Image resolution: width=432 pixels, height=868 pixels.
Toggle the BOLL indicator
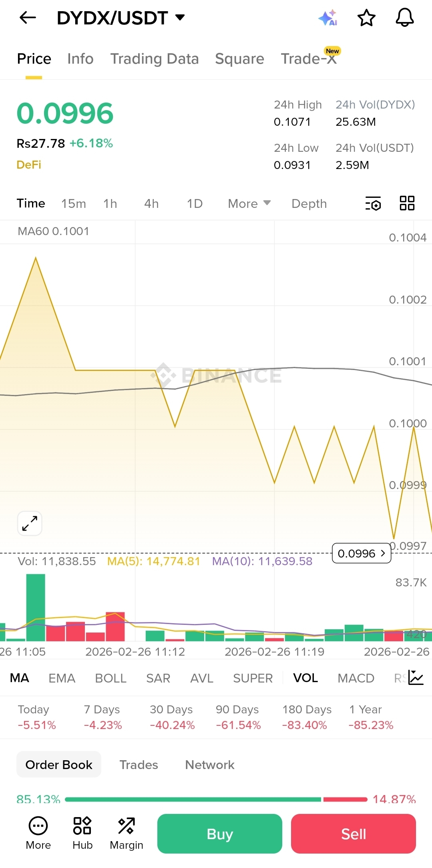(x=111, y=678)
